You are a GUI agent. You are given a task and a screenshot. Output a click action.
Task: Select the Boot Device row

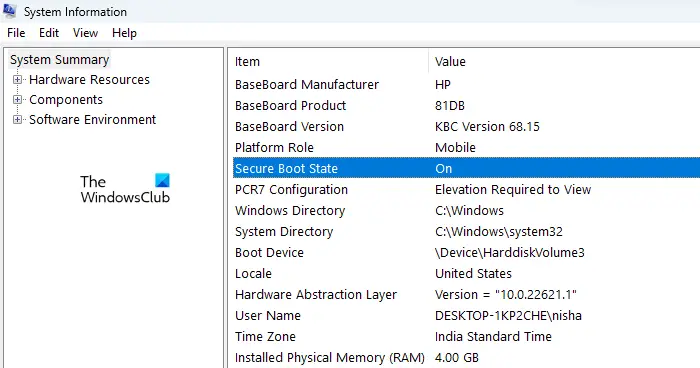pos(467,253)
